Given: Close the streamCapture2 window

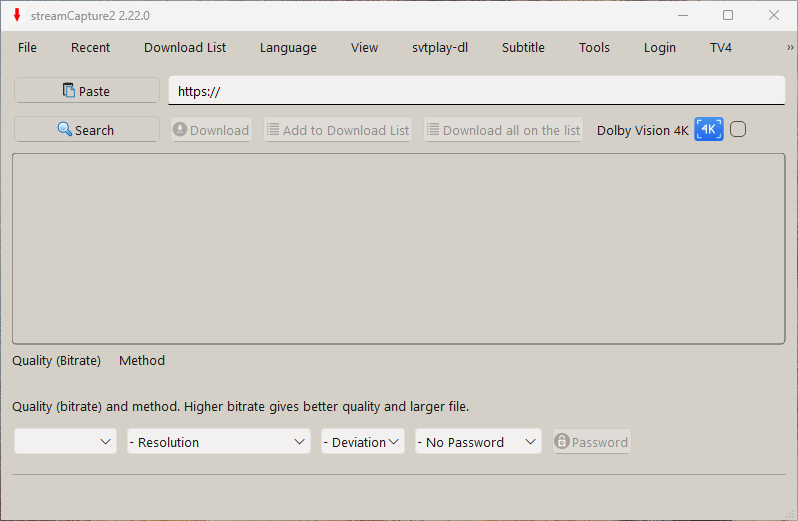Looking at the screenshot, I should click(x=774, y=15).
